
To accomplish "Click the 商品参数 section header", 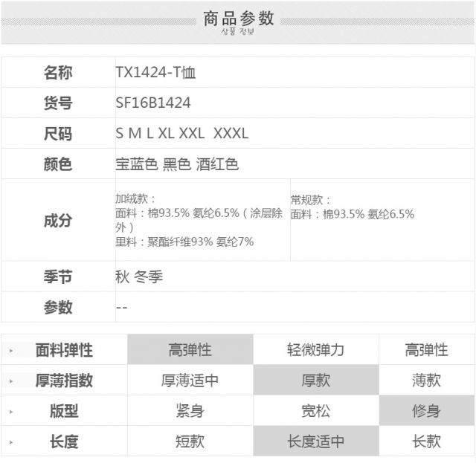I will (238, 19).
